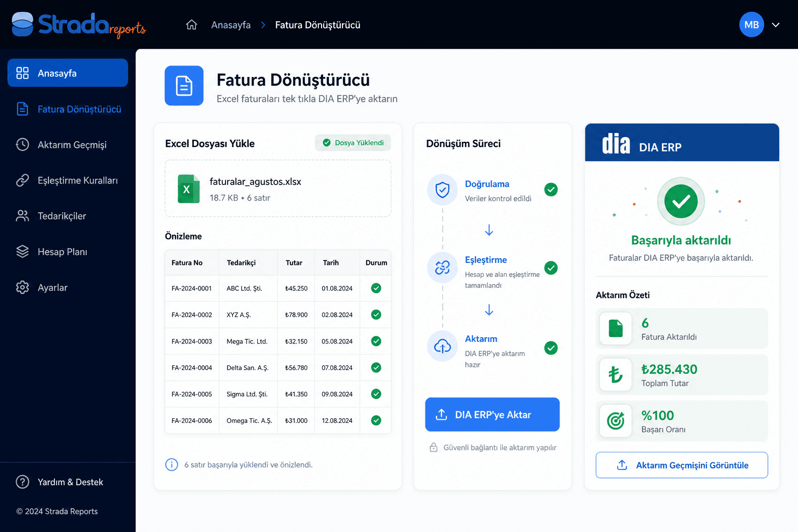This screenshot has height=532, width=798.
Task: Click the Hesap Planı layers icon
Action: (22, 251)
